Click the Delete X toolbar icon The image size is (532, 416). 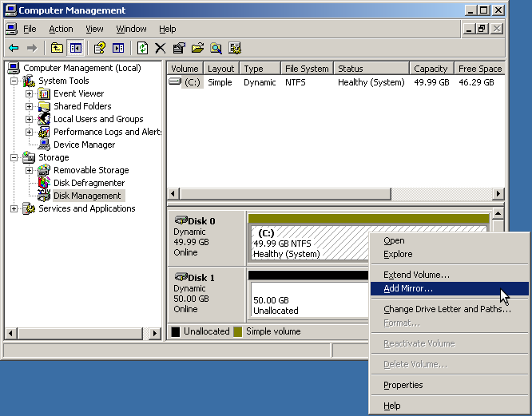(x=160, y=48)
